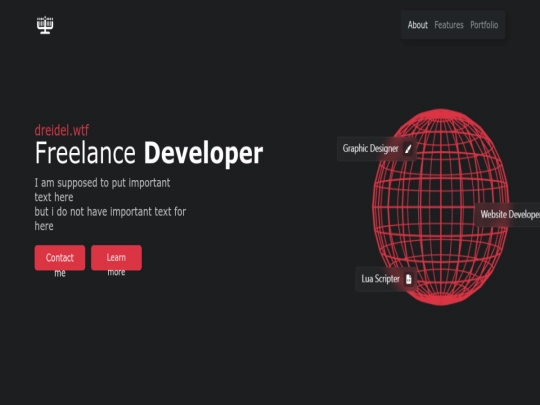Select the Lua Scripter label text

[380, 279]
